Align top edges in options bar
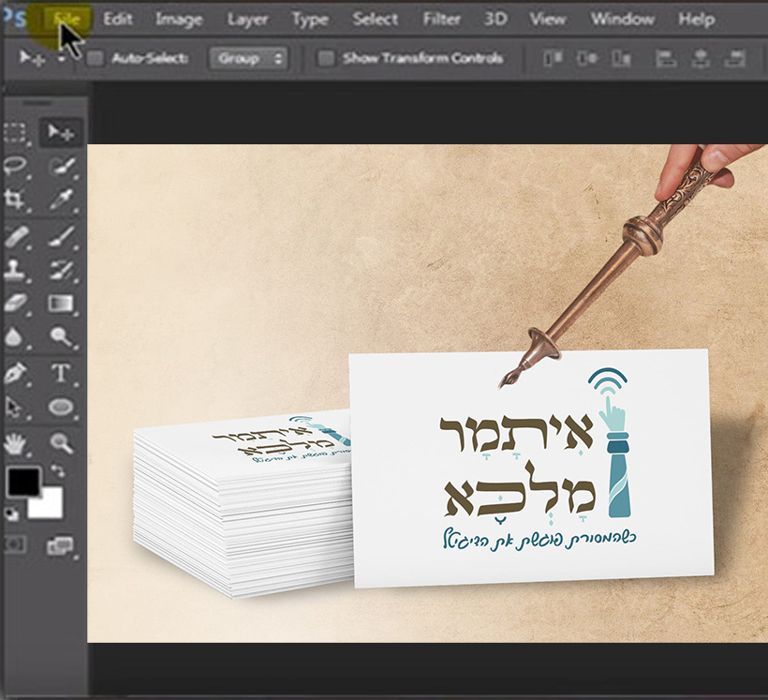 point(553,59)
